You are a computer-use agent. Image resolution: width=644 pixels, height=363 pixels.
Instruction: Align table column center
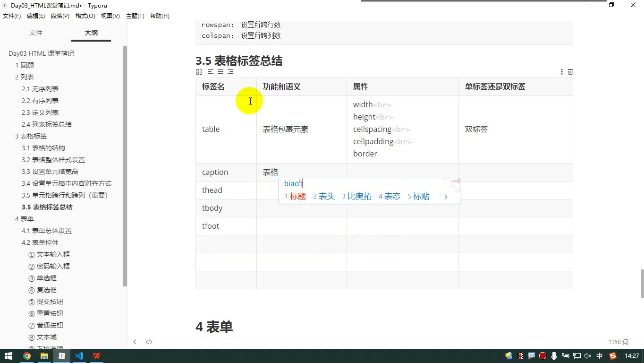point(220,72)
